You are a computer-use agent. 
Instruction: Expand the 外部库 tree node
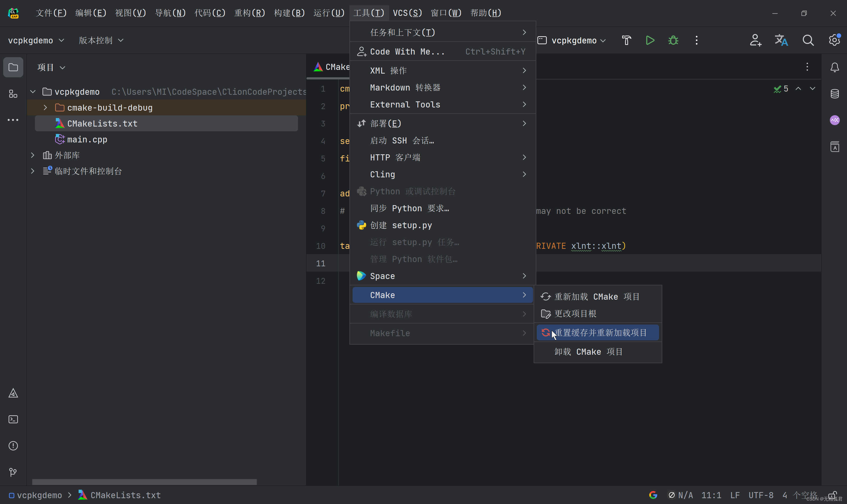[x=33, y=155]
